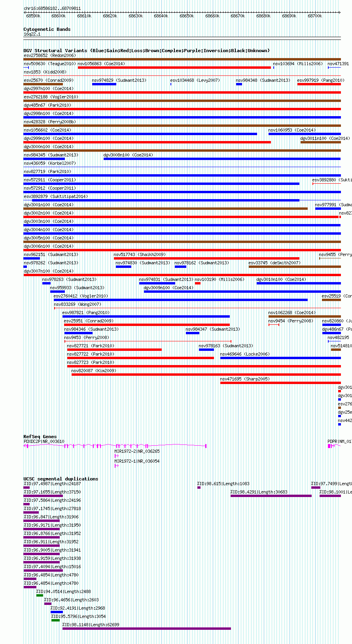Click the %ID:94.0514|Length:2488 label
Screen dimensions: 352x644
[63, 591]
